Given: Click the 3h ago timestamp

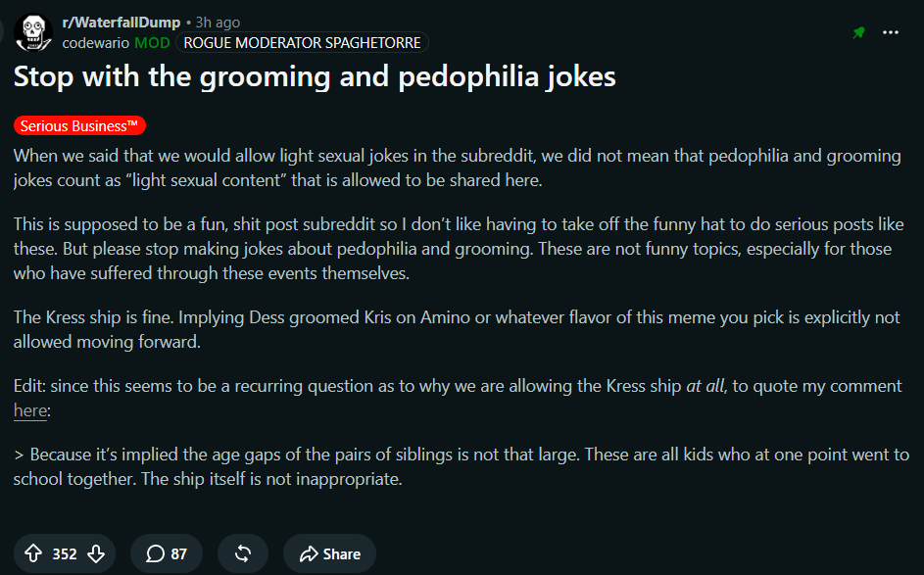Looking at the screenshot, I should tap(219, 23).
